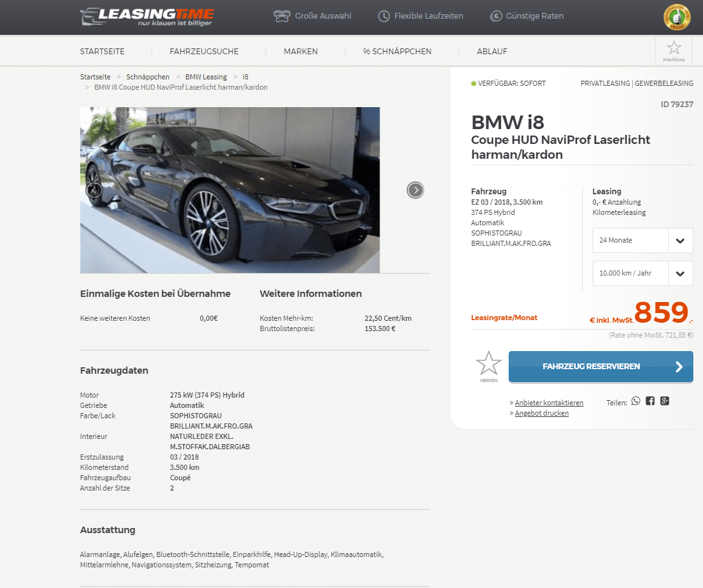
Task: Open BMW Leasing breadcrumb link
Action: (x=206, y=77)
